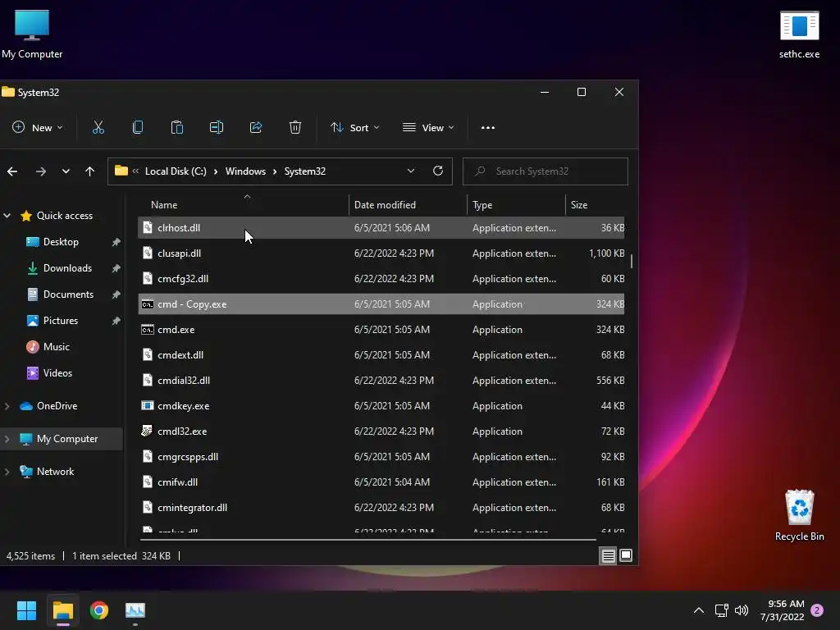Open the Sort dropdown menu

355,127
